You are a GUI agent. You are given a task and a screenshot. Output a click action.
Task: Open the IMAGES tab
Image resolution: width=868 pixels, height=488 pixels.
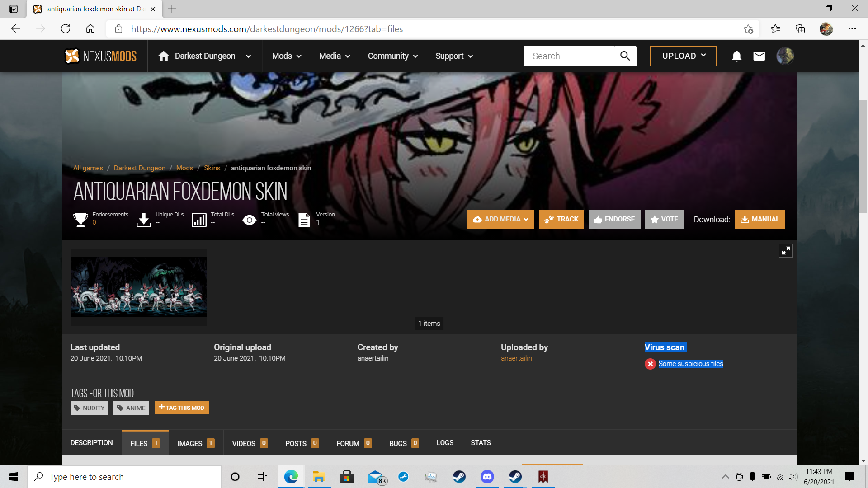point(196,443)
